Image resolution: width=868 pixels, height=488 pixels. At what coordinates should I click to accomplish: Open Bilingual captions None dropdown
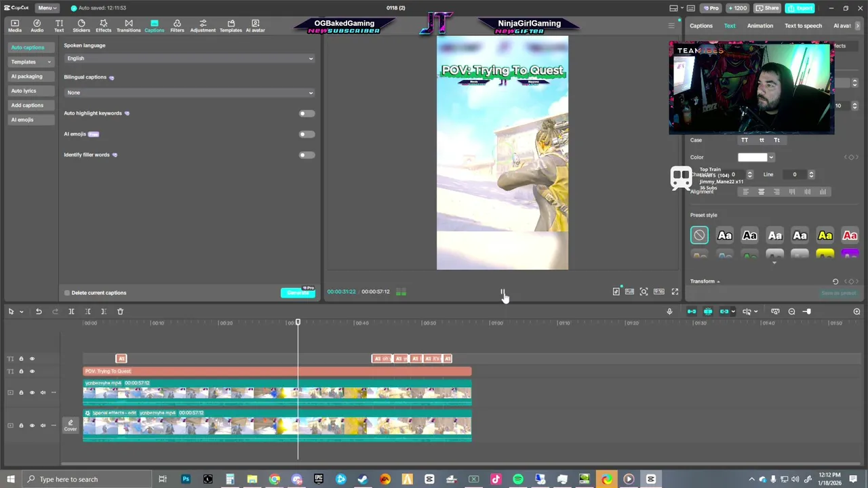click(x=189, y=92)
